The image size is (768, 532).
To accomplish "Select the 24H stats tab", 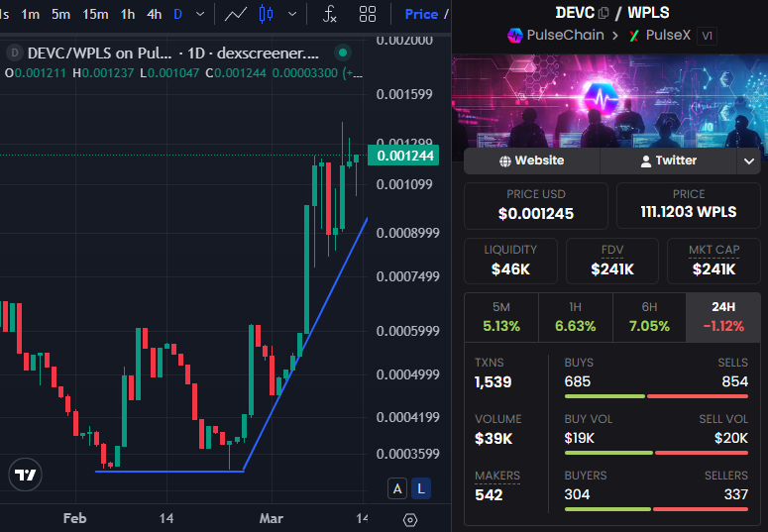I will [x=723, y=317].
